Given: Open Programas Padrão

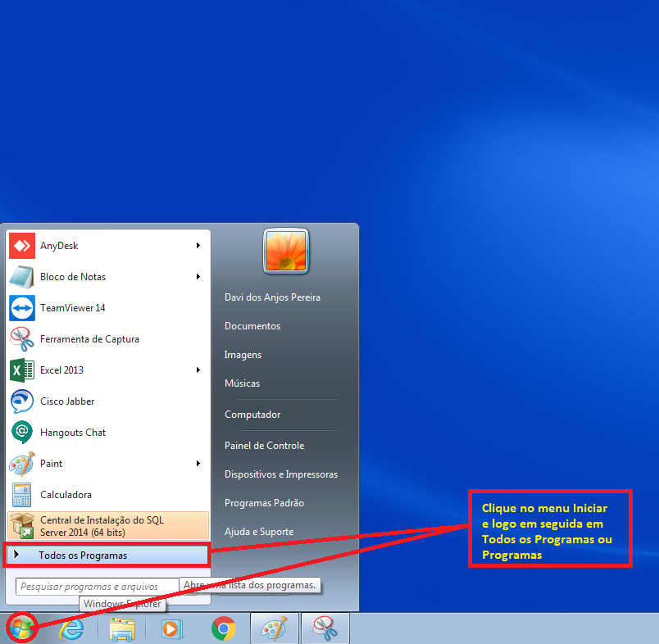Looking at the screenshot, I should (265, 503).
